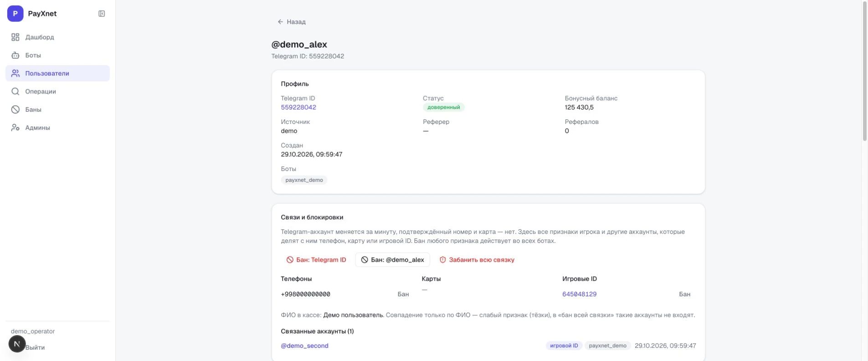
Task: Collapse the sidebar with the panel icon
Action: pos(102,14)
